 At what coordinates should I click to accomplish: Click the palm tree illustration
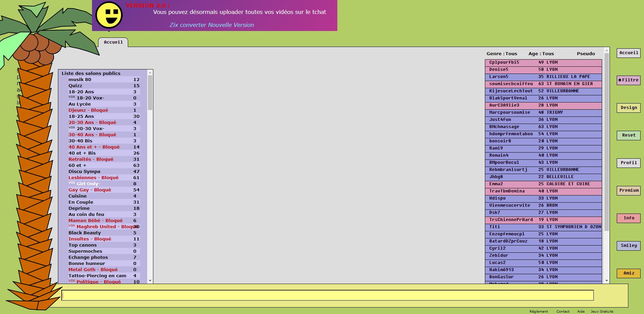34,153
